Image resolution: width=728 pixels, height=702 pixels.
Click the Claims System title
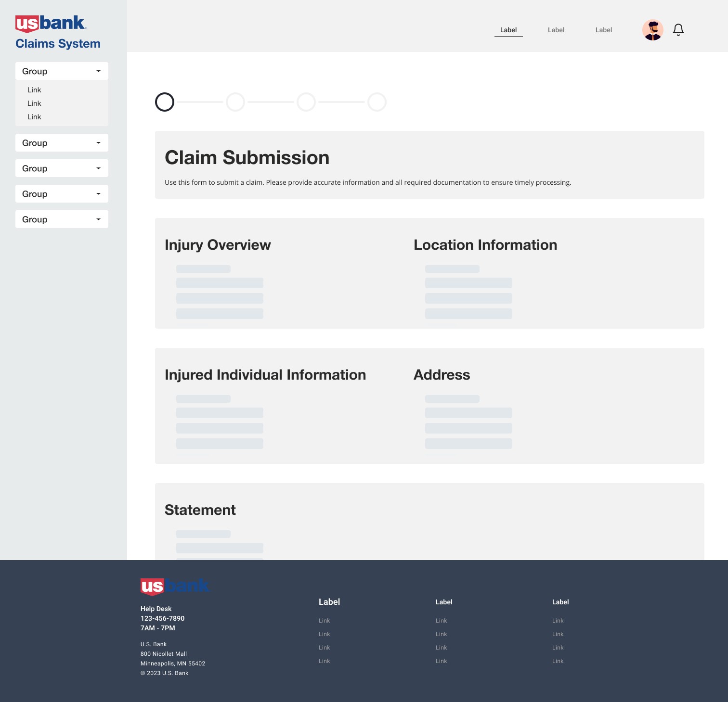tap(58, 44)
